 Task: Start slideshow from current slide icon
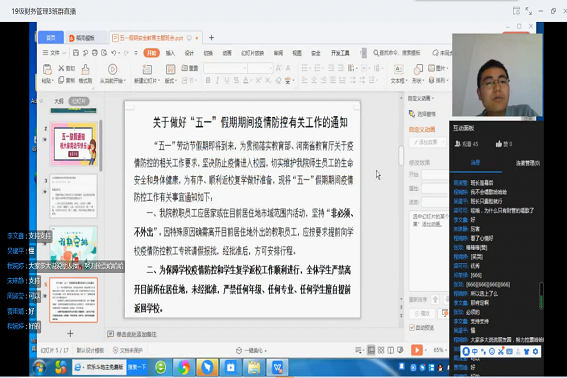point(112,69)
